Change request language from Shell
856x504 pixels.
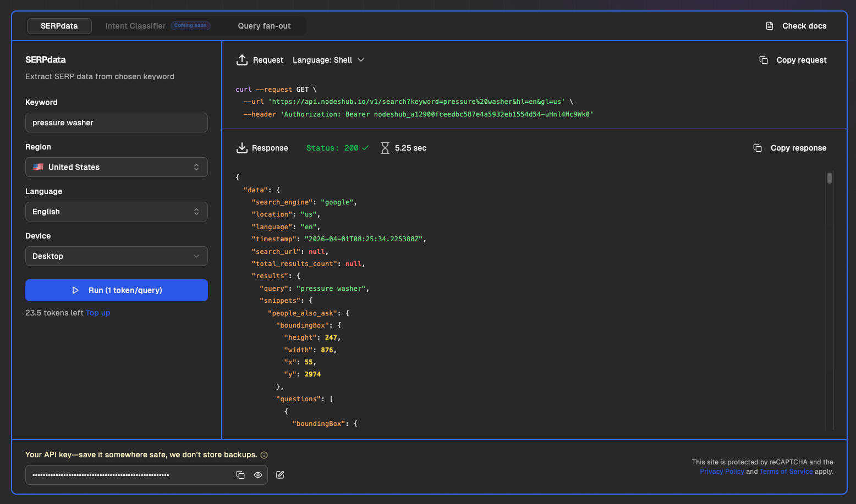point(328,60)
